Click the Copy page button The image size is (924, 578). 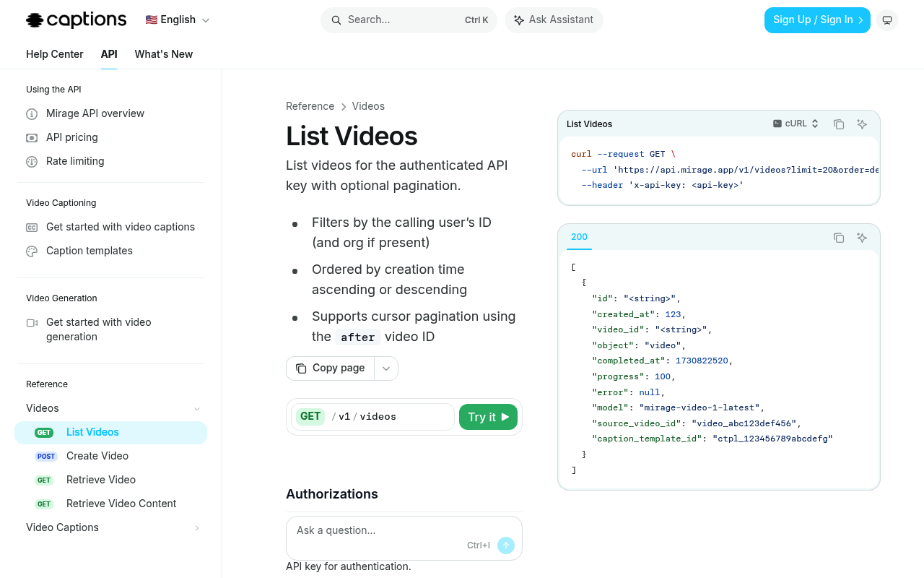point(330,368)
